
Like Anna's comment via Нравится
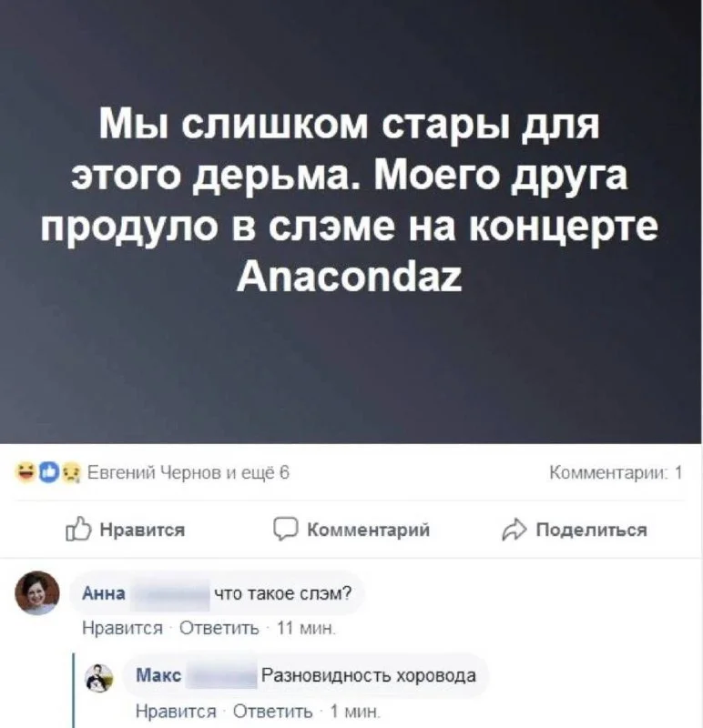123,629
